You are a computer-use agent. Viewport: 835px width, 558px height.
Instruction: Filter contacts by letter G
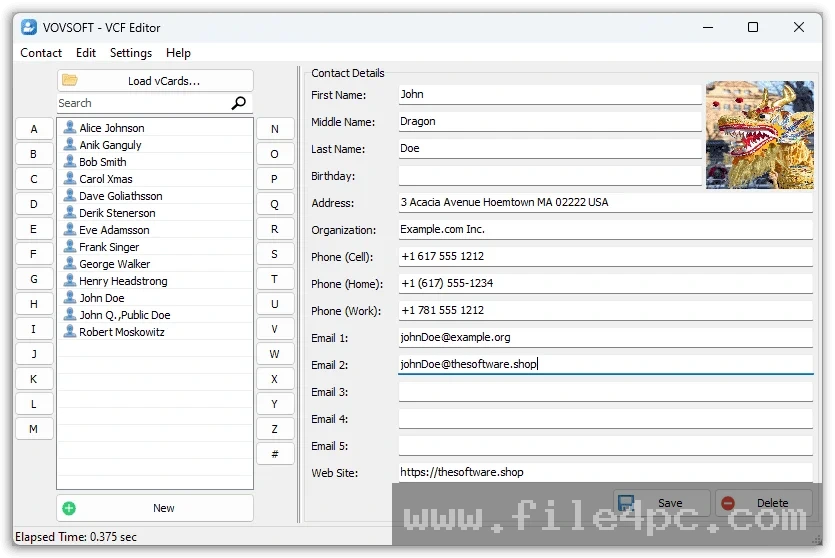tap(34, 279)
